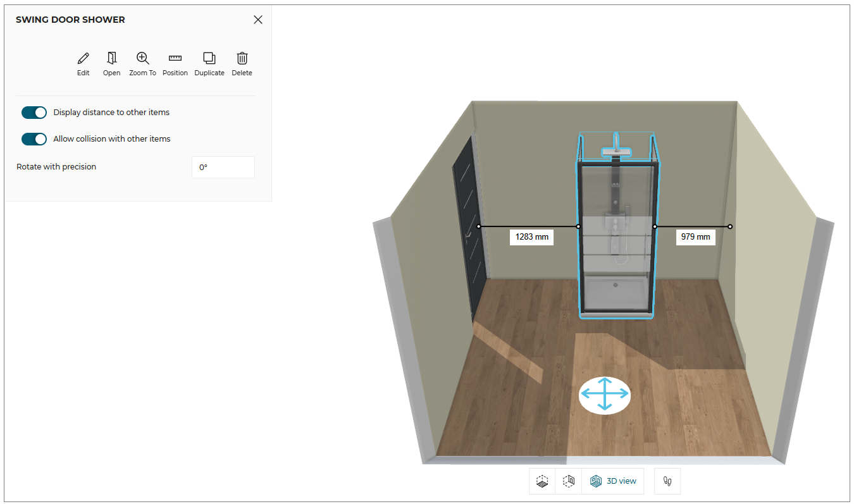Duplicate the swing door shower
The width and height of the screenshot is (854, 504).
[x=209, y=63]
